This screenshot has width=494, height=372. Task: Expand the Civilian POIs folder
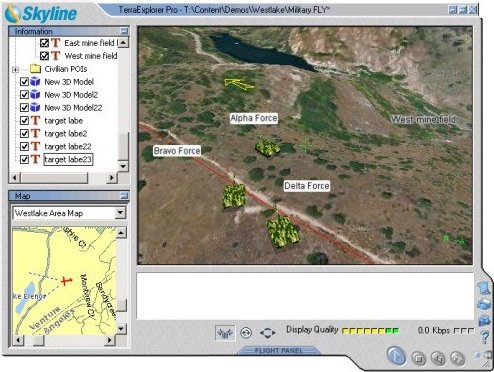15,69
